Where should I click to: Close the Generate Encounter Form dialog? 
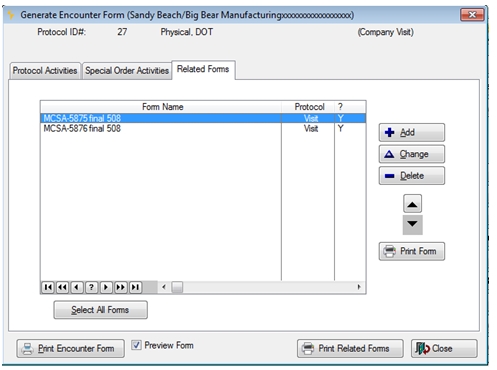[x=444, y=349]
